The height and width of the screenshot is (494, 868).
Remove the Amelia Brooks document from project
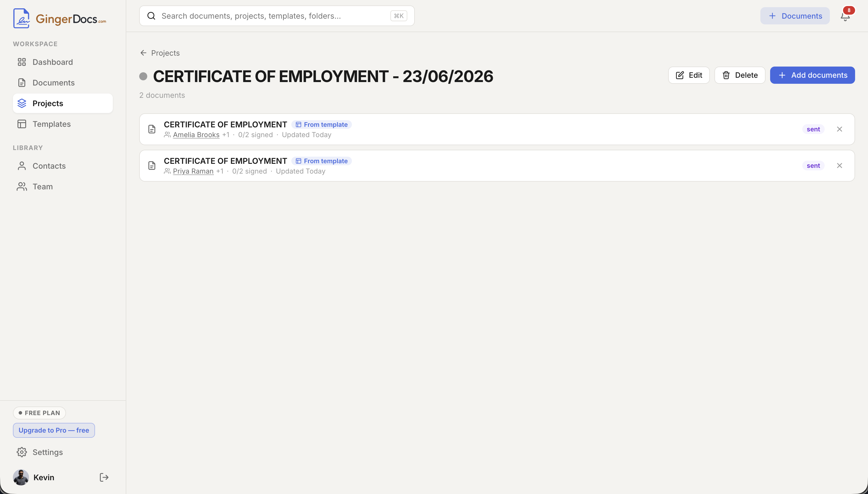pyautogui.click(x=840, y=129)
